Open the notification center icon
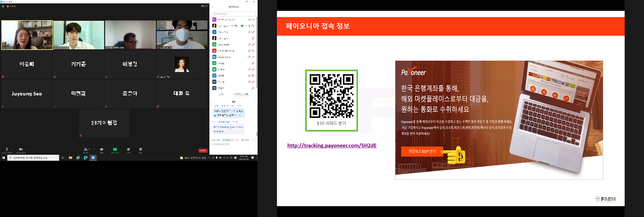The width and height of the screenshot is (644, 217). point(253,158)
